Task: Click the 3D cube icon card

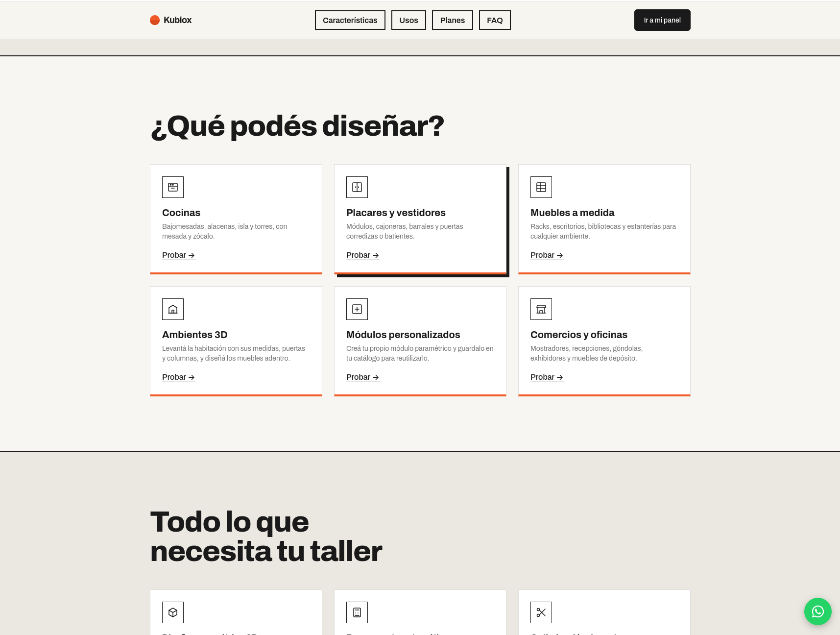Action: 173,612
